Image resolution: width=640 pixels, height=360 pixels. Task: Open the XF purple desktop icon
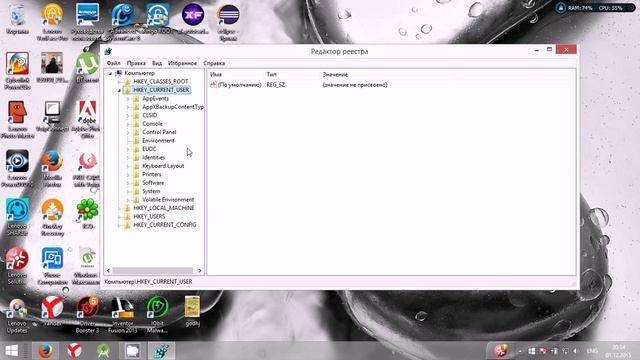[x=193, y=18]
